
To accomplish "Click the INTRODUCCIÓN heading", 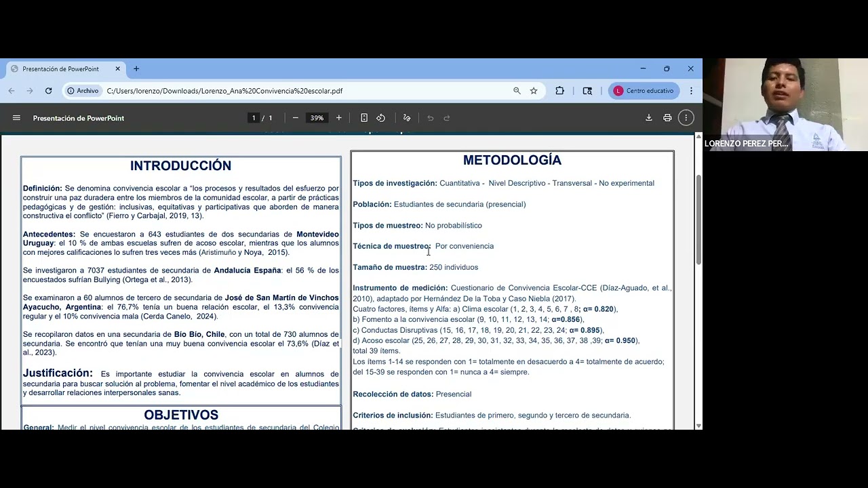I will [180, 166].
